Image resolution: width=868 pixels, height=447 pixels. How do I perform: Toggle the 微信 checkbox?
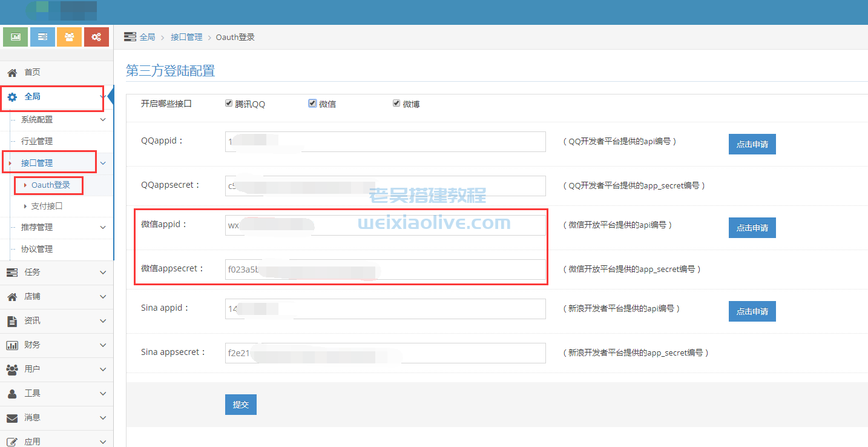point(312,104)
